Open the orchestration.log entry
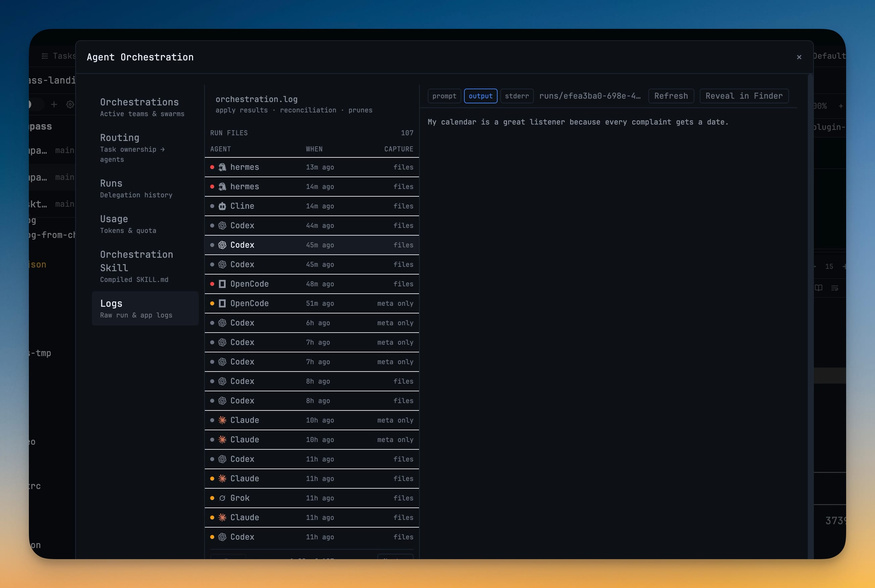Viewport: 875px width, 588px height. (312, 104)
